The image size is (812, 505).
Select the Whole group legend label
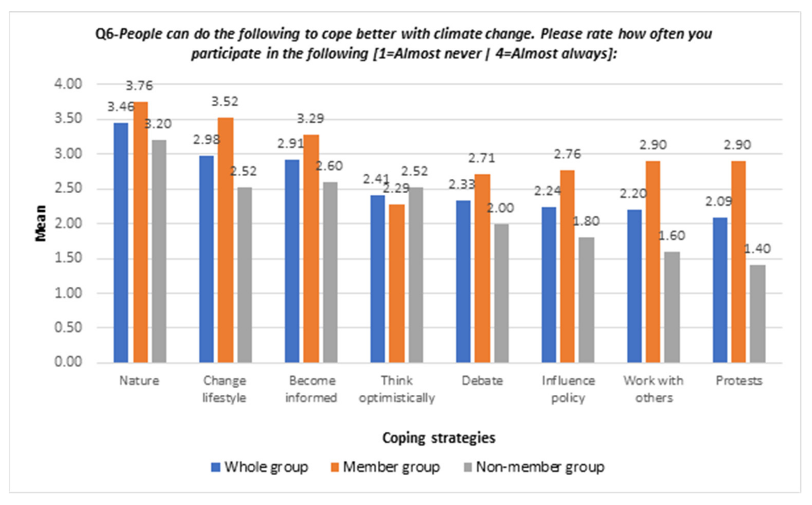pos(266,467)
